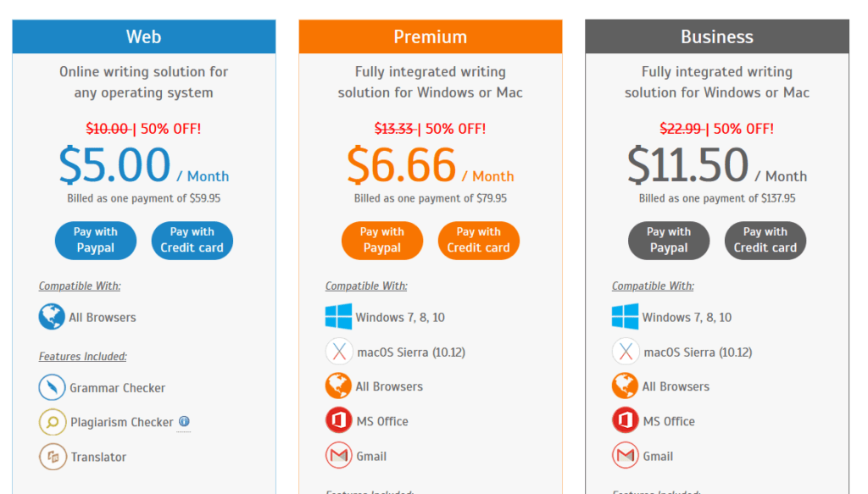This screenshot has height=494, width=868.
Task: Pay with Paypal for the Web plan
Action: (x=96, y=240)
